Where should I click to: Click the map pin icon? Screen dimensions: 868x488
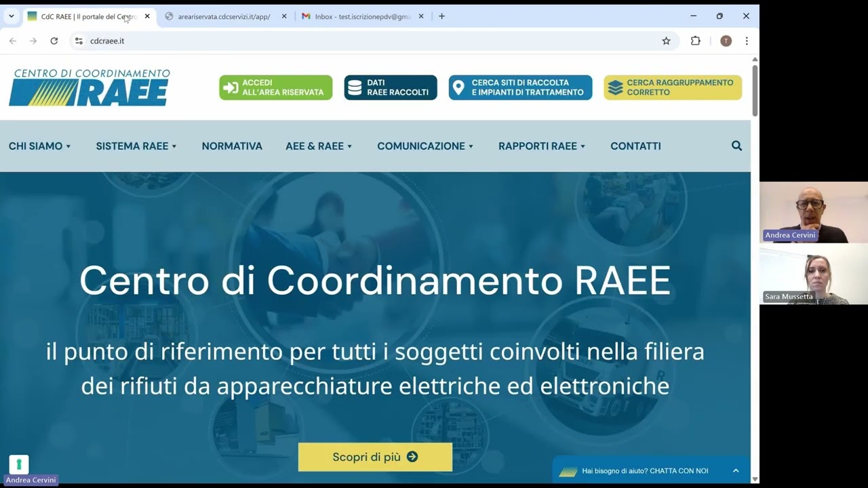tap(458, 87)
